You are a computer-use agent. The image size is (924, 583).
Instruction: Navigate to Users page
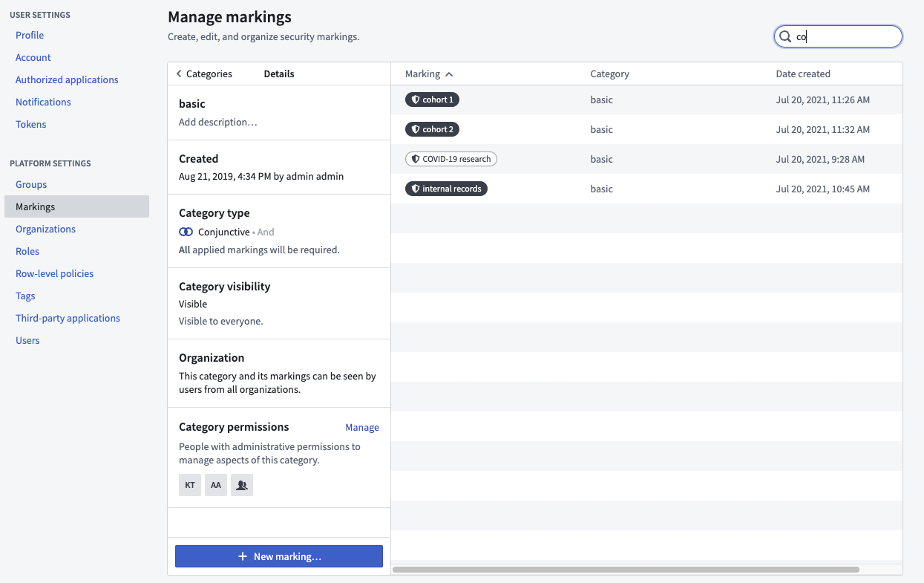pos(27,340)
